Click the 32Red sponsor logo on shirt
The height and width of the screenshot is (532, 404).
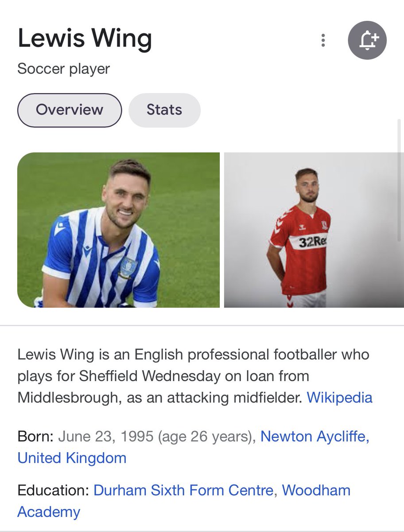[x=312, y=242]
